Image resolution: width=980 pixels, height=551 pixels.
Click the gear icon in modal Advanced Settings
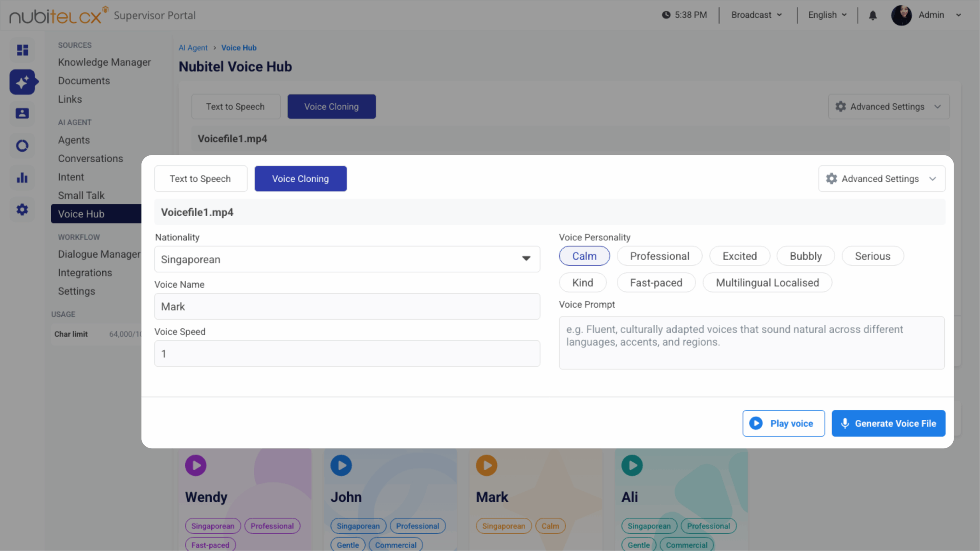831,179
